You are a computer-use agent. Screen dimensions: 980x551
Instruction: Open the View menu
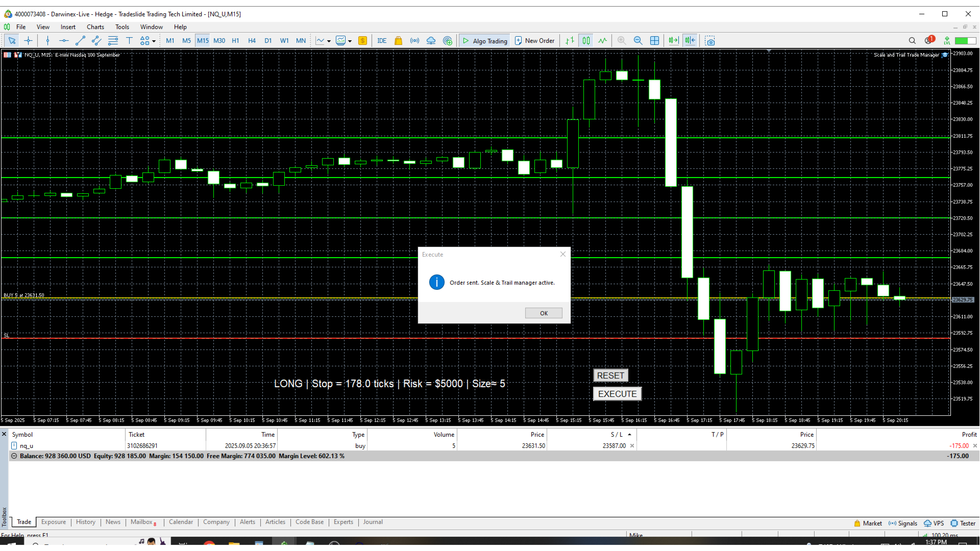[43, 27]
